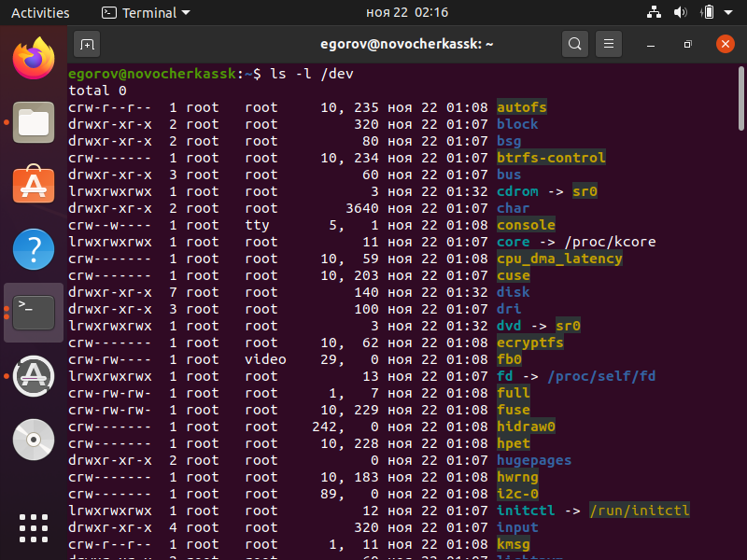Open a new terminal tab
747x560 pixels.
coord(87,44)
